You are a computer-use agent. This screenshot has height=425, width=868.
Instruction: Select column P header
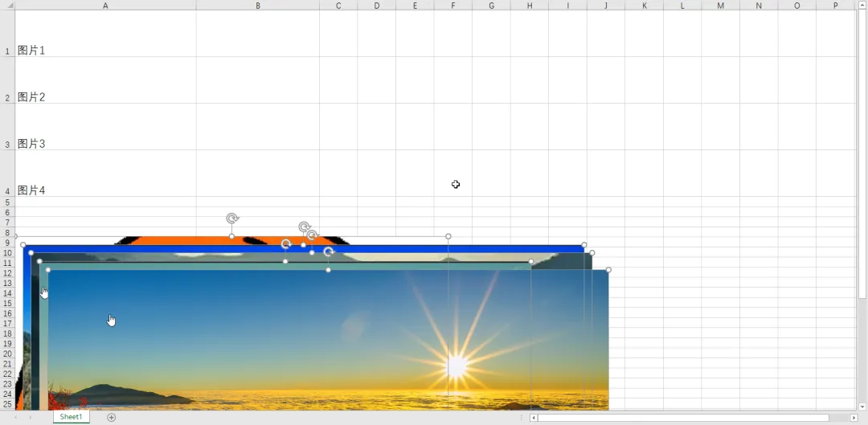(835, 5)
